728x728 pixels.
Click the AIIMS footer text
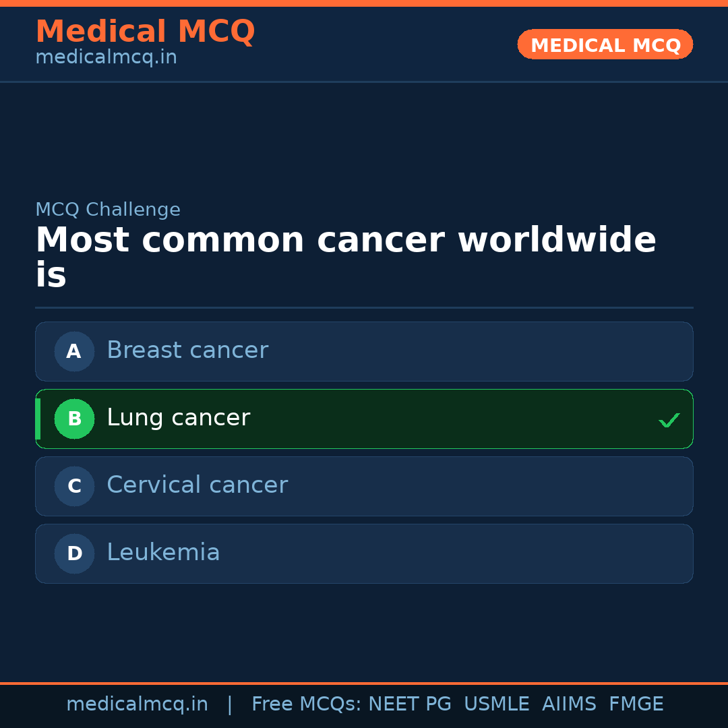click(569, 704)
